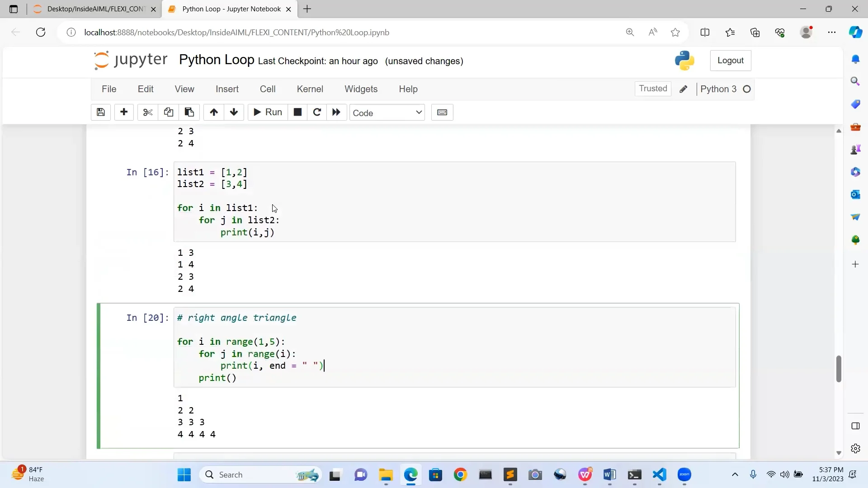Run the selected cell

point(268,113)
